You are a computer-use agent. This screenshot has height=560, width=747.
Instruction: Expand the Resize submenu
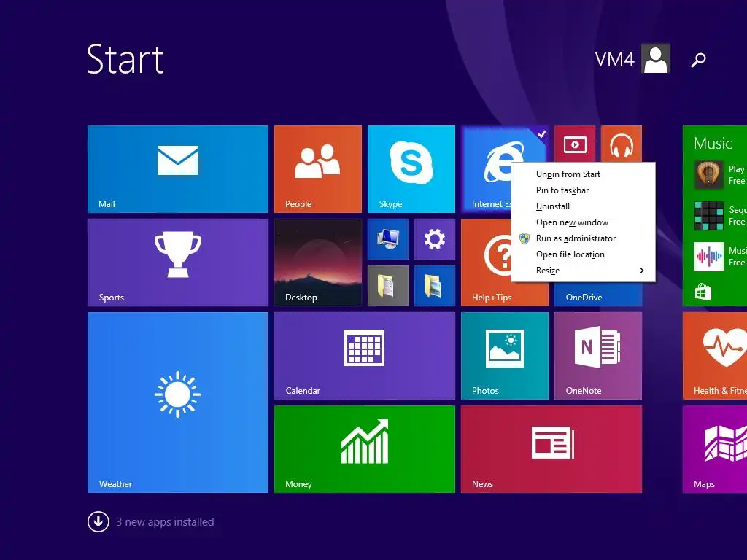pos(583,271)
